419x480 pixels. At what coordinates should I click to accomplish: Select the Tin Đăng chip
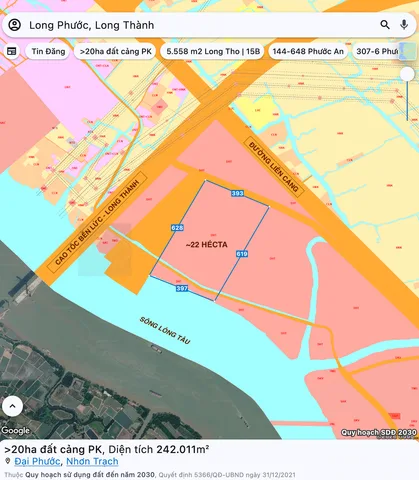48,51
